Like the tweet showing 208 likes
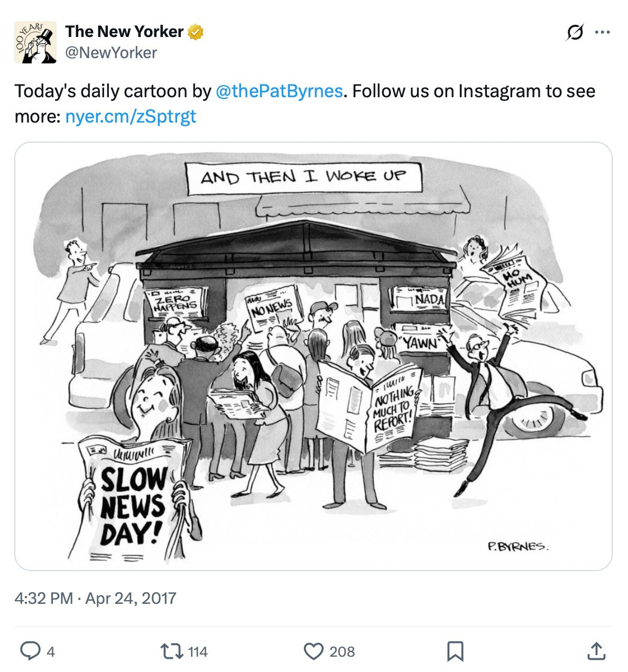Screen dimensions: 628x672 [x=315, y=652]
